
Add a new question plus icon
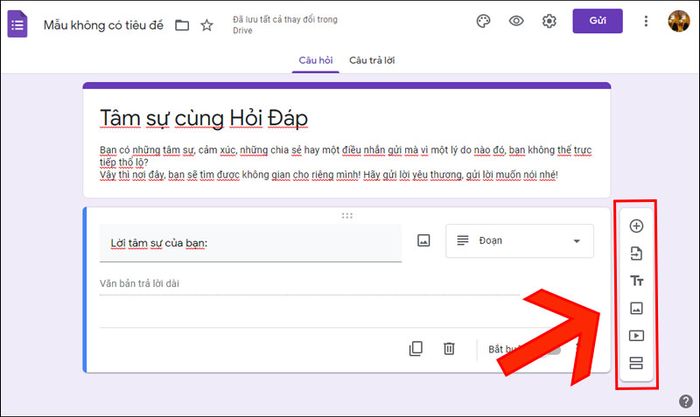pyautogui.click(x=636, y=226)
